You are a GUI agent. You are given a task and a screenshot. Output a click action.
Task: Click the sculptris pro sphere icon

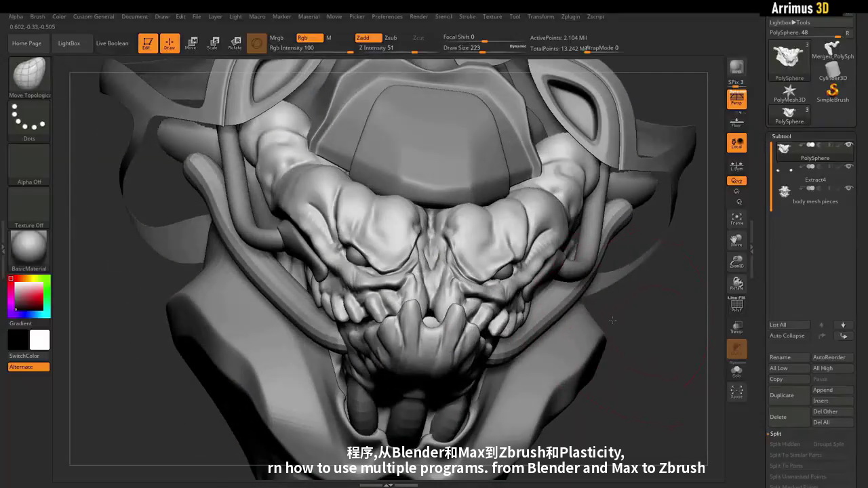pos(256,43)
